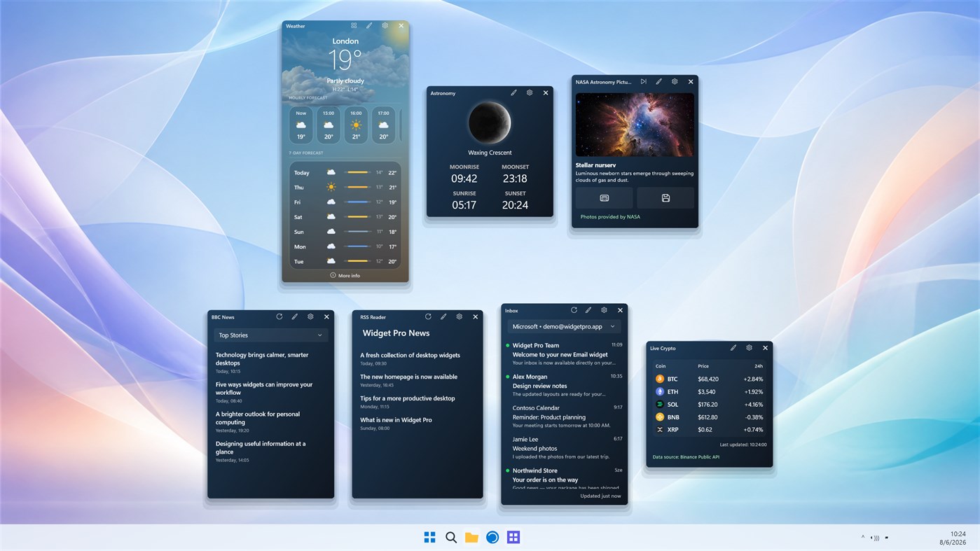Open BBC News widget settings gear

(x=310, y=317)
